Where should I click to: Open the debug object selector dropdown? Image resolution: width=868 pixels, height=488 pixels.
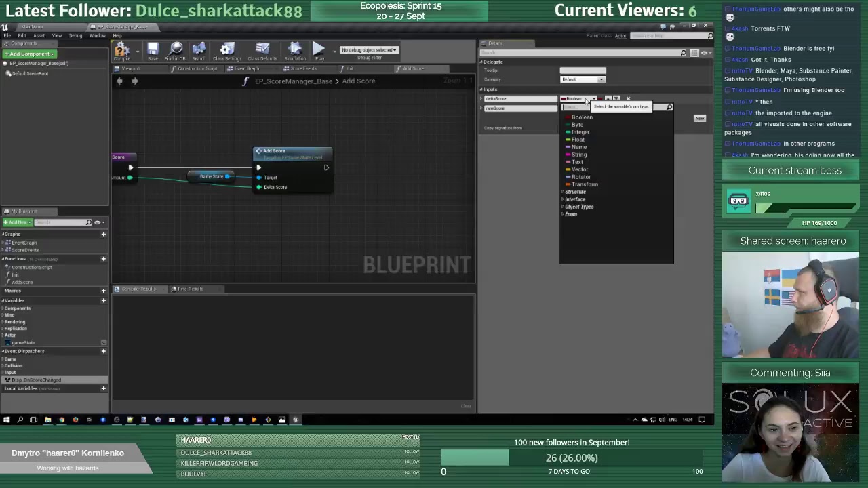(x=369, y=50)
